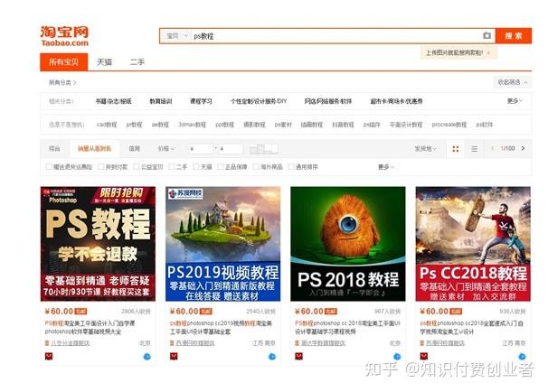
Task: Click the procreate教程 suggested search
Action: (449, 125)
